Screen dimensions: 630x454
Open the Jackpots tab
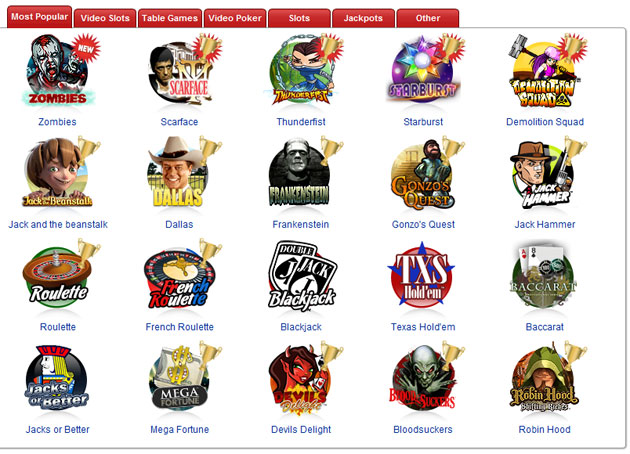pos(363,18)
